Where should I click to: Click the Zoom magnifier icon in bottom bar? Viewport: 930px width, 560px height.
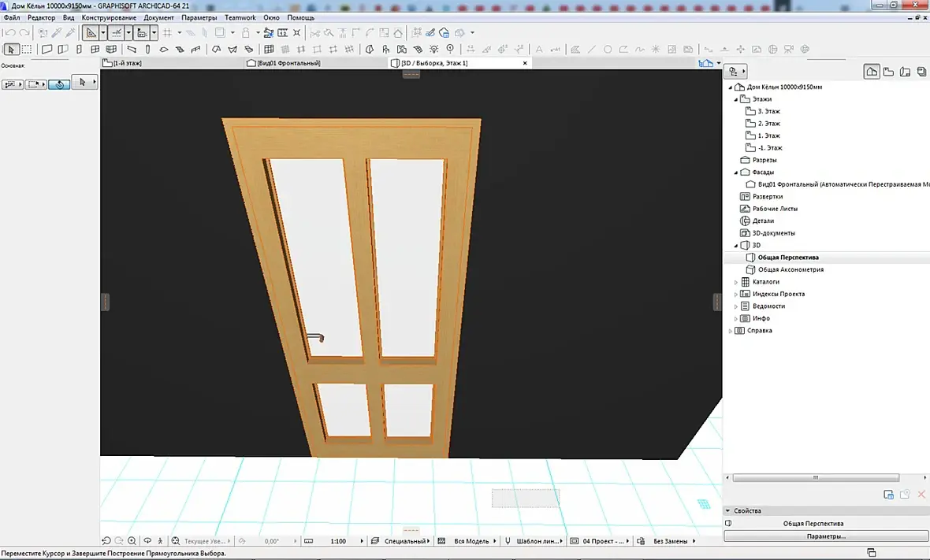coord(132,541)
